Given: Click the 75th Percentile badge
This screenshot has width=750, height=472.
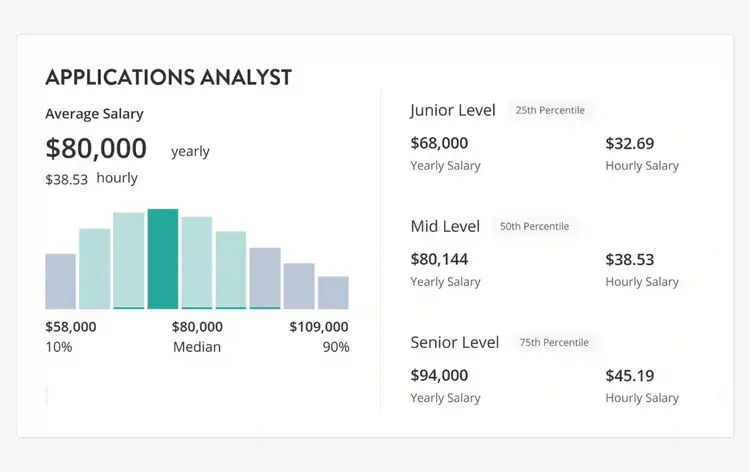Looking at the screenshot, I should pyautogui.click(x=554, y=342).
